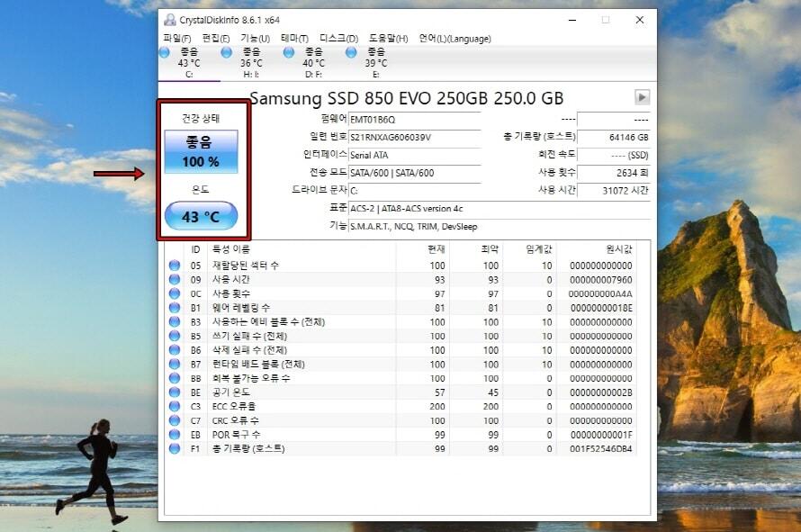Click the standard field ACS-2 | ATA8-ACS version 4c
This screenshot has width=801, height=532.
tap(499, 209)
